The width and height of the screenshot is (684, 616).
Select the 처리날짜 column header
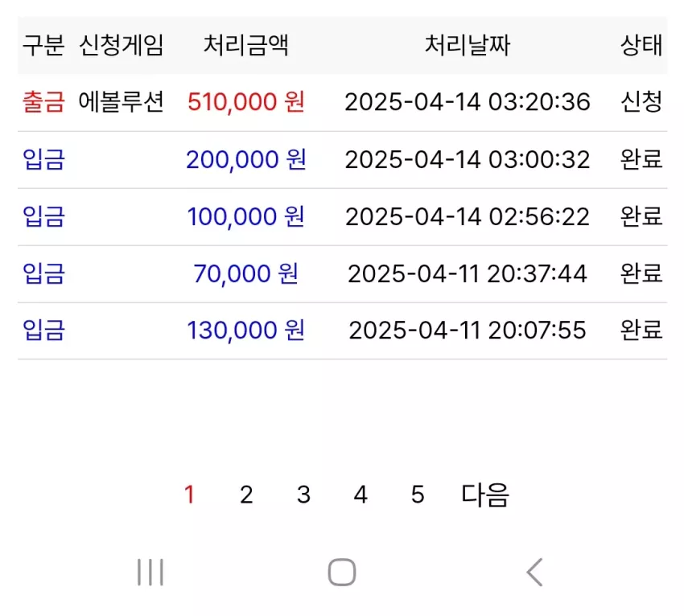click(468, 45)
